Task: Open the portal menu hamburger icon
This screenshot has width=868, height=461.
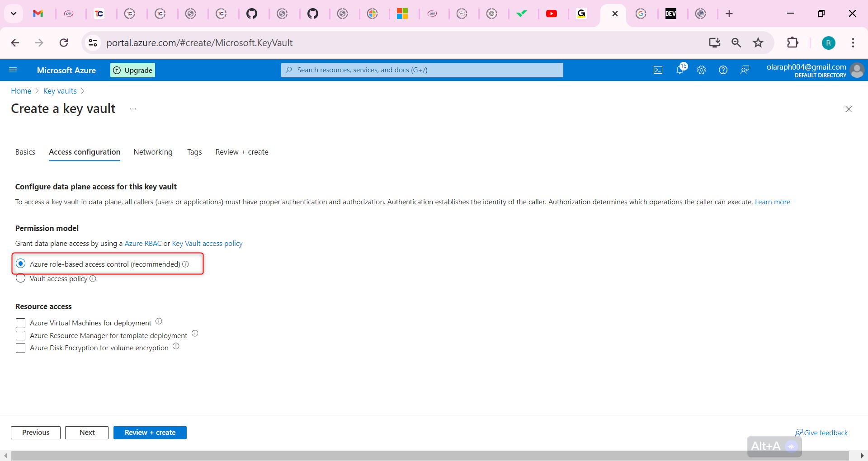Action: click(x=14, y=70)
